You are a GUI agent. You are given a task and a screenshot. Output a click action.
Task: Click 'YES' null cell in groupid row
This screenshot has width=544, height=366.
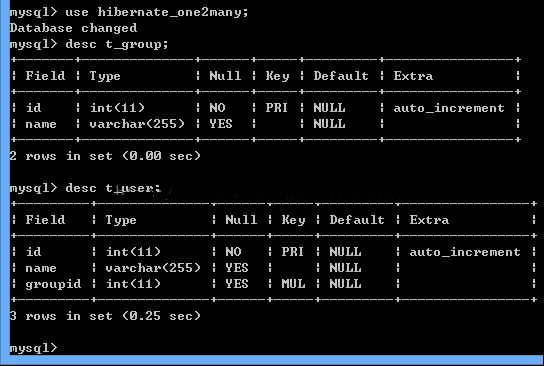(237, 284)
